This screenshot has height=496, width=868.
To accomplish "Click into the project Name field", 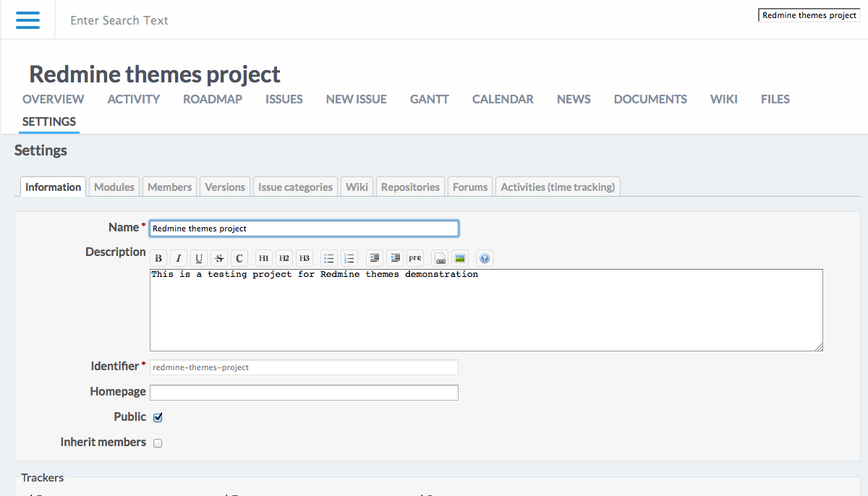I will point(304,228).
